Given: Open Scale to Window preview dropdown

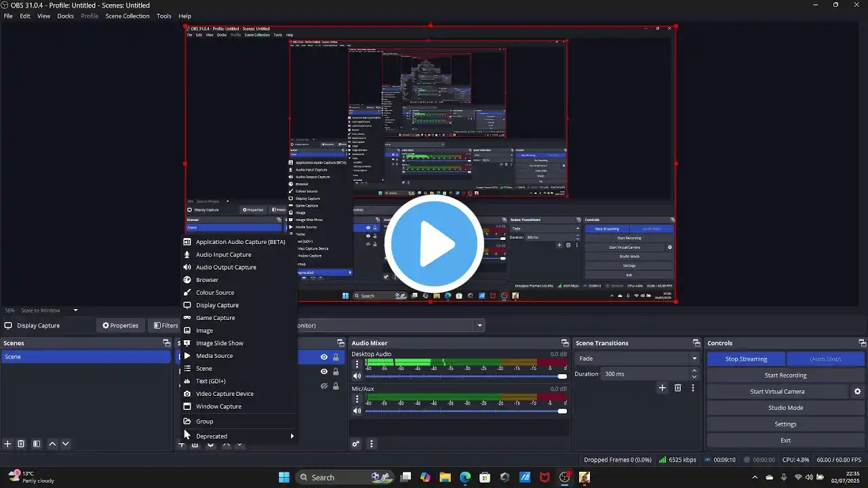Looking at the screenshot, I should point(75,310).
